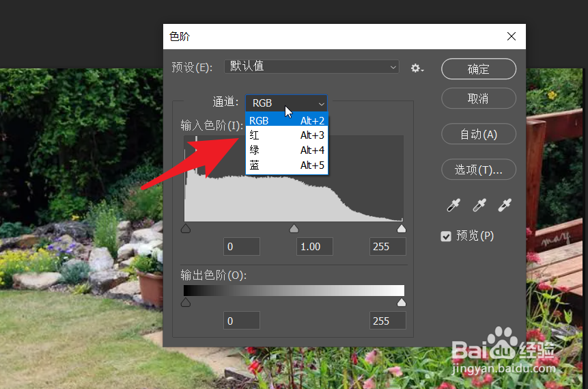Focus the output highlight field 255
The width and height of the screenshot is (588, 389).
click(388, 321)
